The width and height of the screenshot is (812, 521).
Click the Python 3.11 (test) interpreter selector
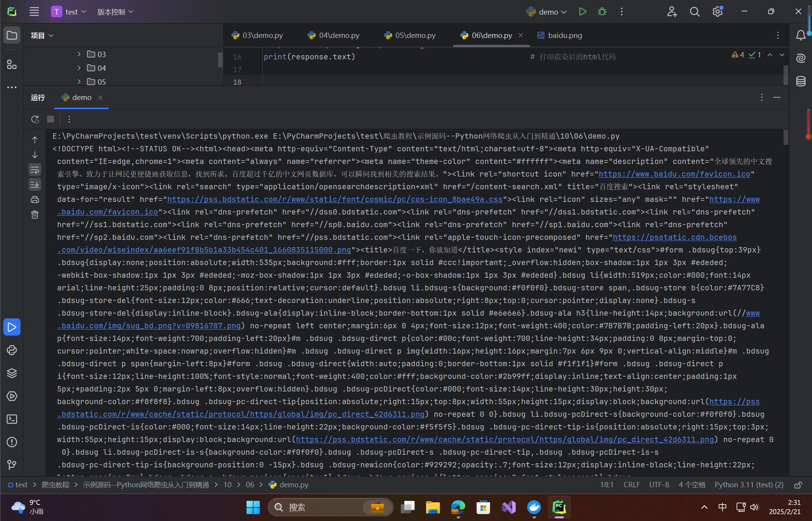pyautogui.click(x=749, y=485)
